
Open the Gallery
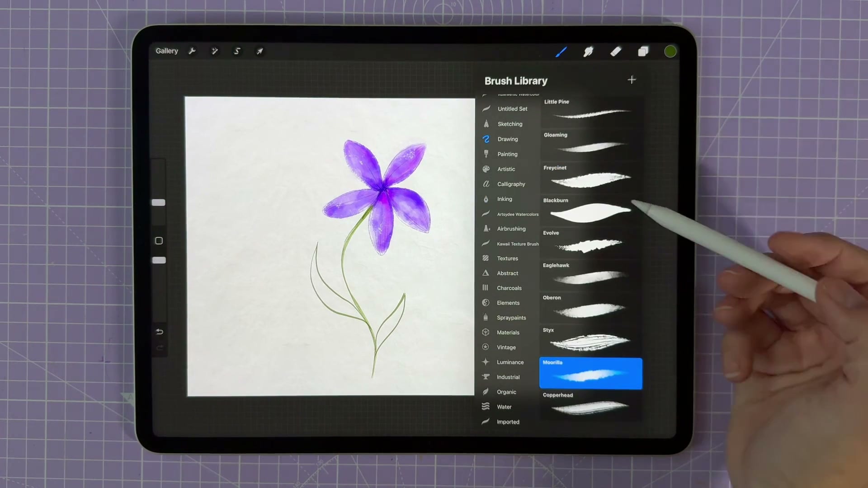(167, 51)
